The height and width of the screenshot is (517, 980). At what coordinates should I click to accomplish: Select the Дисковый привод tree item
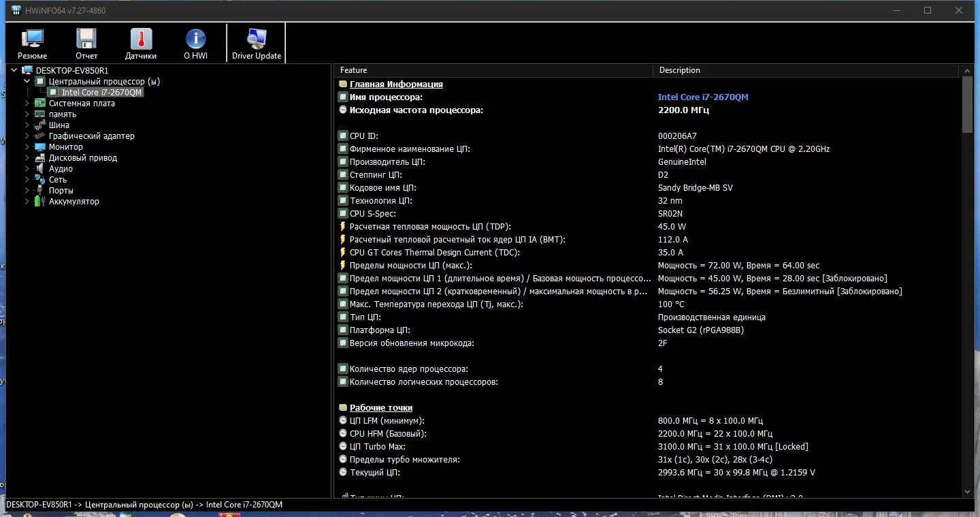pyautogui.click(x=82, y=158)
